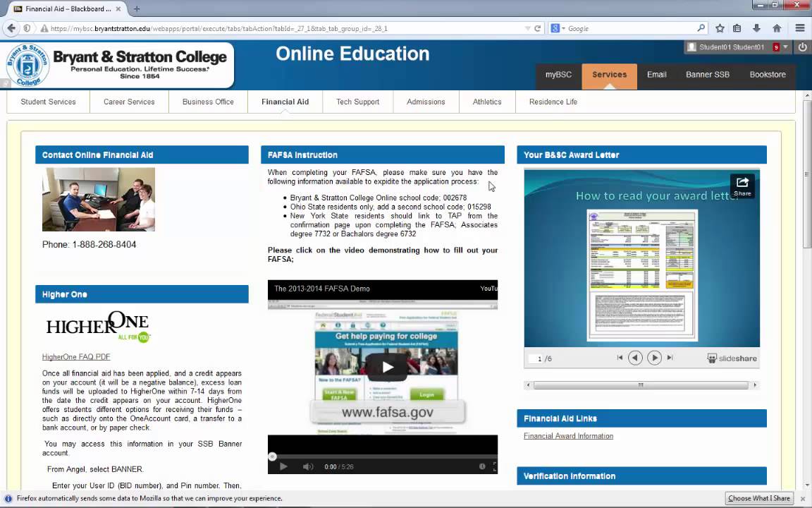Expand the Student01 user menu arrow

(x=785, y=47)
